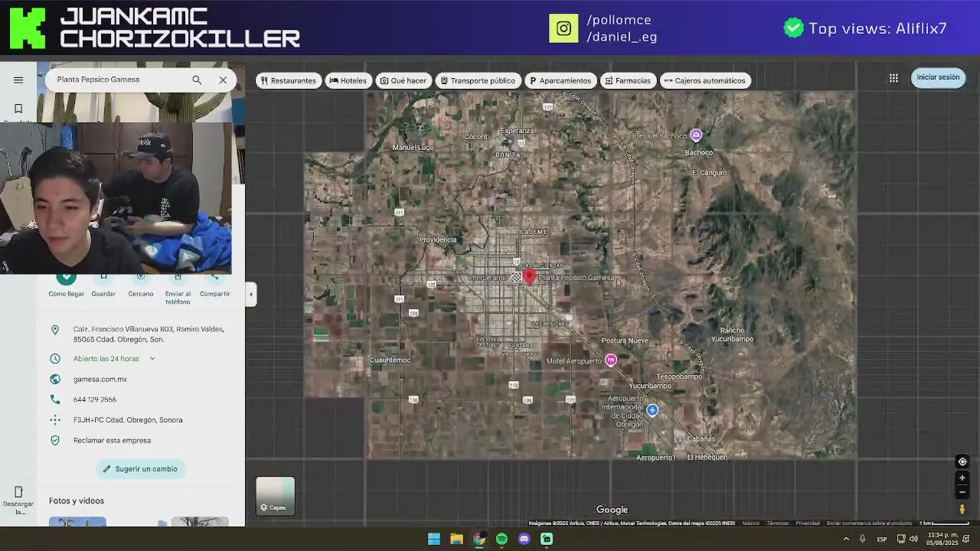
Task: Click the address Calz. Francisco Villanueva 803
Action: (x=149, y=334)
